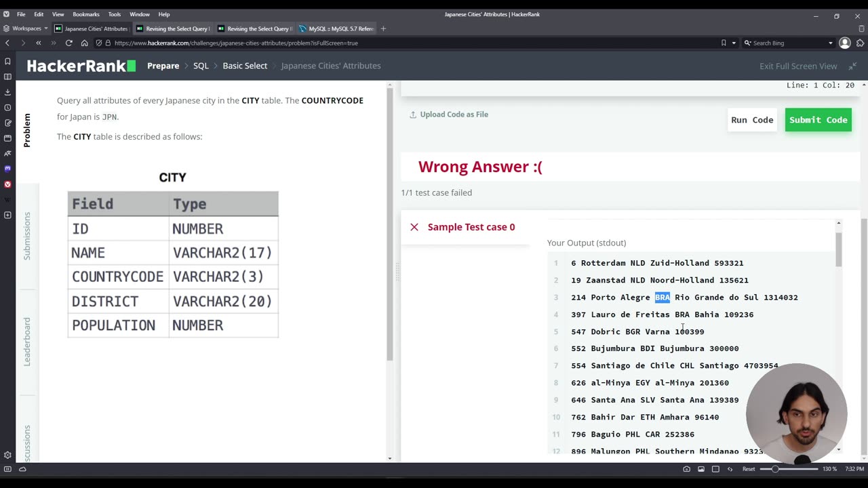Click Upload Code as File
This screenshot has height=488, width=868.
point(449,115)
